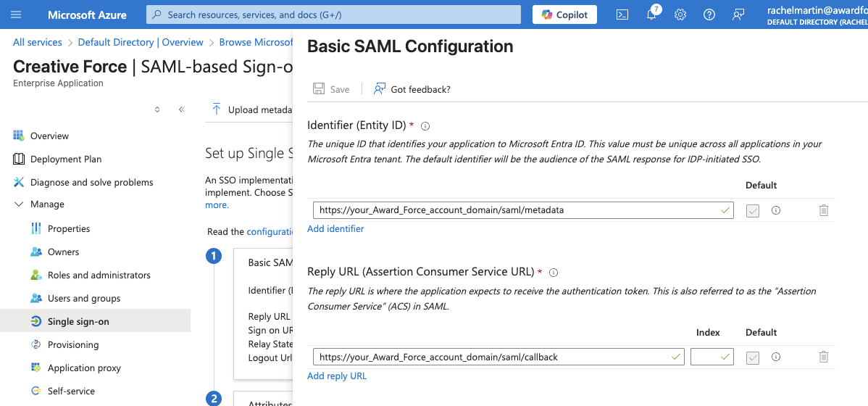Go to Default Directory | Overview breadcrumb
868x406 pixels.
click(x=141, y=42)
